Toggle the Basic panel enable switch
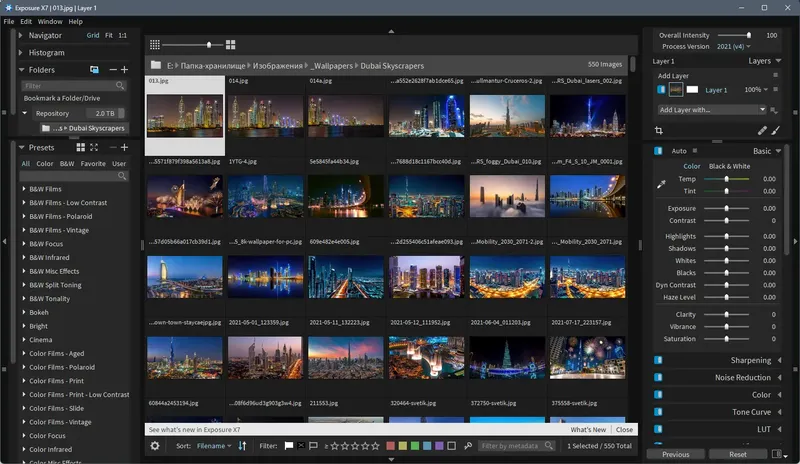 coord(658,151)
